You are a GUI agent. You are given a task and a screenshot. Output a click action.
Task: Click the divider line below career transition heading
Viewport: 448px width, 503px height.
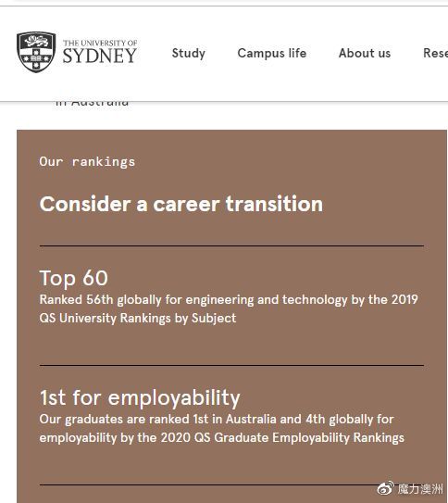point(231,246)
